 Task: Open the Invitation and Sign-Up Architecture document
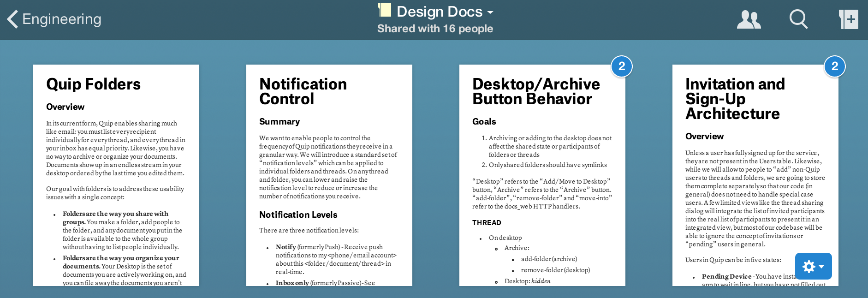click(755, 175)
